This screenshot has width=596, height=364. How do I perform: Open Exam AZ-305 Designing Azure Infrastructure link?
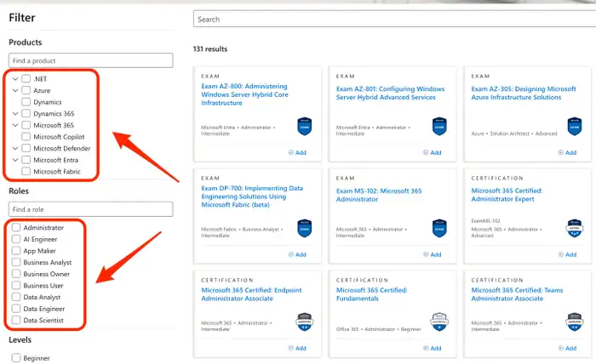(x=524, y=93)
